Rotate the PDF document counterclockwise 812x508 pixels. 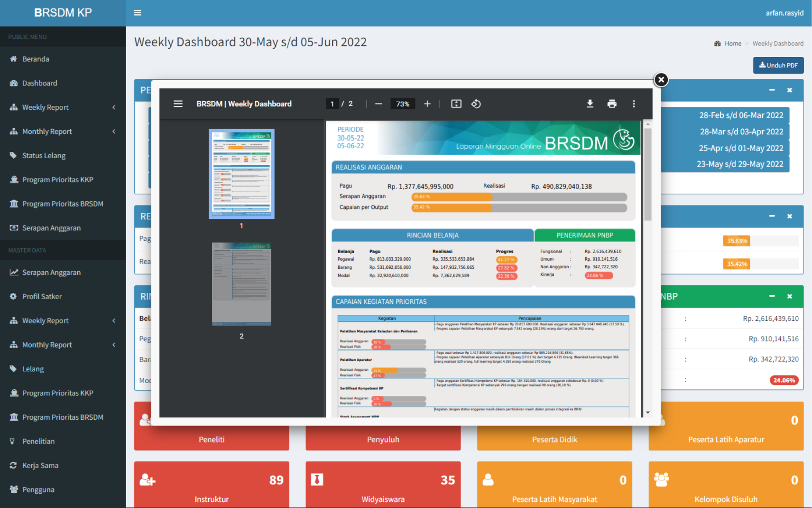click(476, 103)
